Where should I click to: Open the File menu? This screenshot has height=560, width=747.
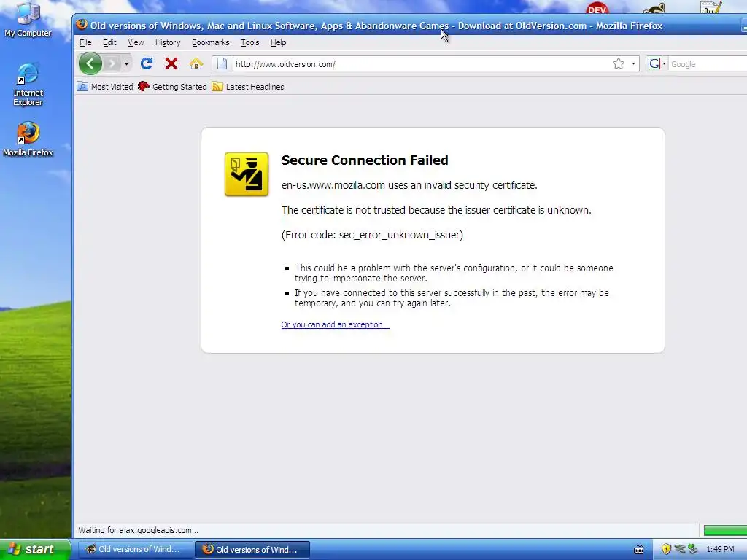(x=85, y=42)
